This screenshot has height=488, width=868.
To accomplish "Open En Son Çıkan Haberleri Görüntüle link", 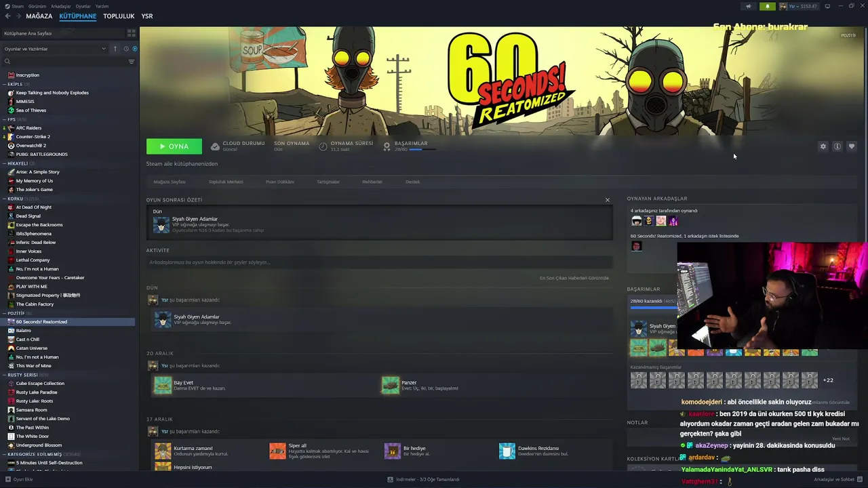I will click(x=574, y=278).
